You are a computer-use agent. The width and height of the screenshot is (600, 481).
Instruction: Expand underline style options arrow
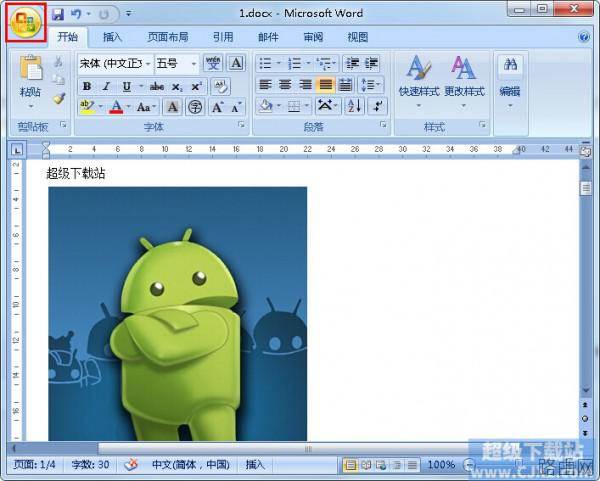tap(141, 86)
